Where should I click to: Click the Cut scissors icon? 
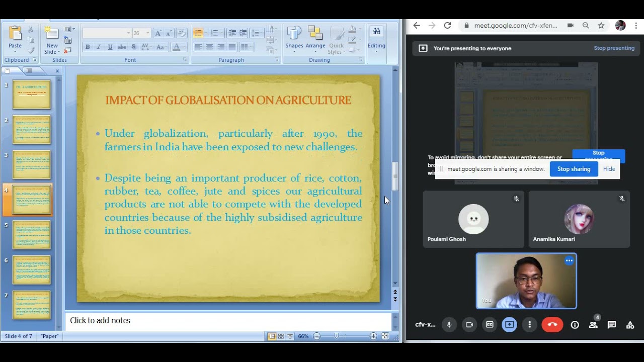(31, 30)
